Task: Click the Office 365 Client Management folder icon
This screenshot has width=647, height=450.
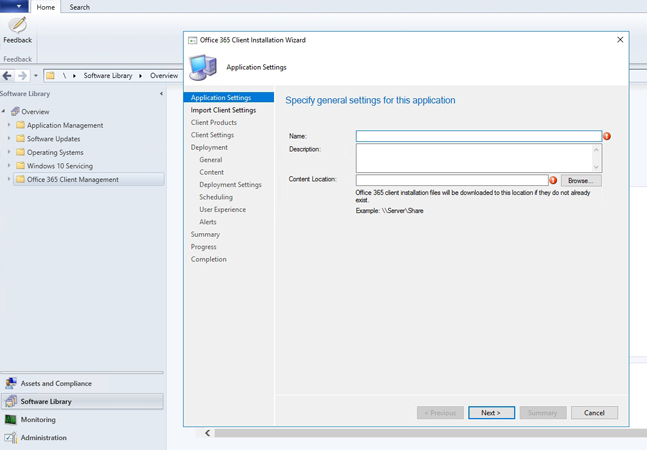Action: click(20, 179)
